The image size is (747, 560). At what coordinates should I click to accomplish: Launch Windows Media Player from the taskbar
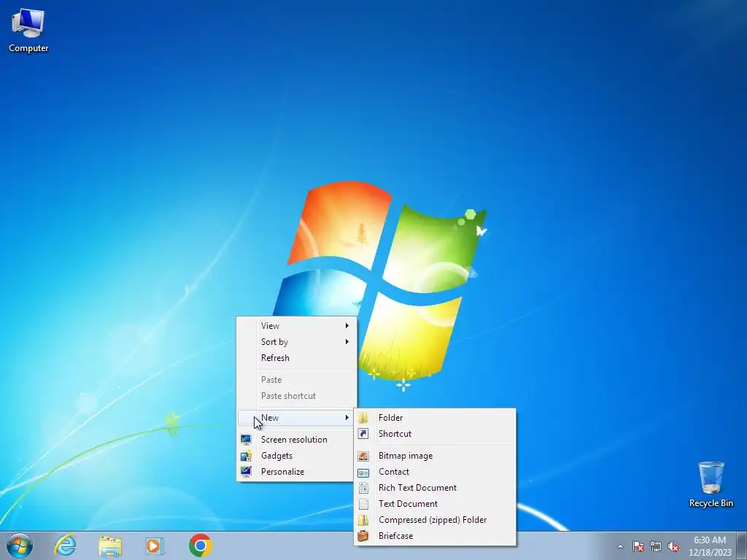tap(155, 545)
